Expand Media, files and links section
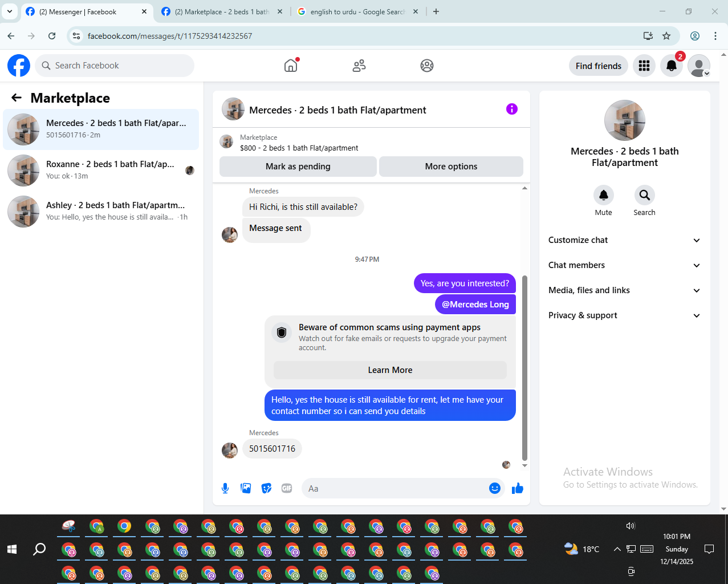Screen dimensions: 728x584 pos(625,290)
